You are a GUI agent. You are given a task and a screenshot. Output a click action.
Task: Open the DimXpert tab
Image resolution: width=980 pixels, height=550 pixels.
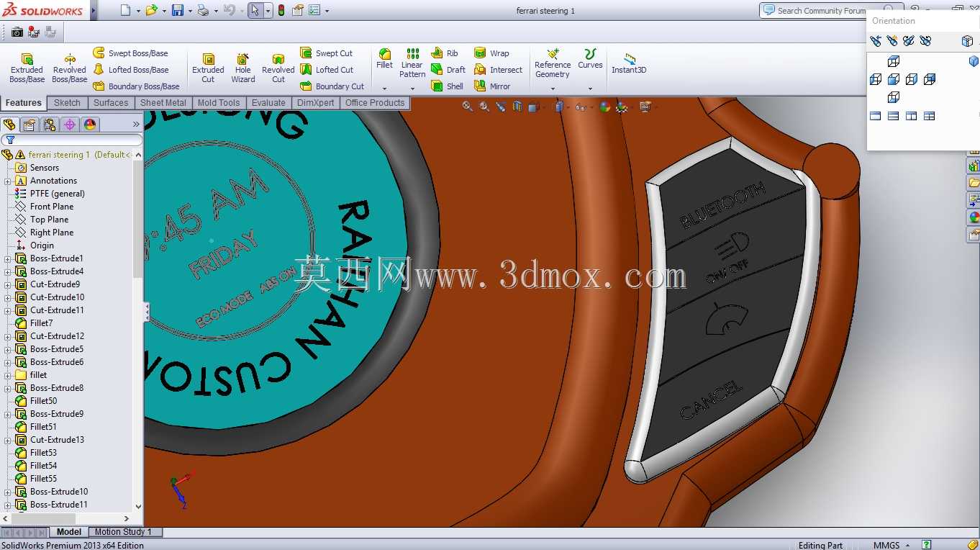[316, 103]
